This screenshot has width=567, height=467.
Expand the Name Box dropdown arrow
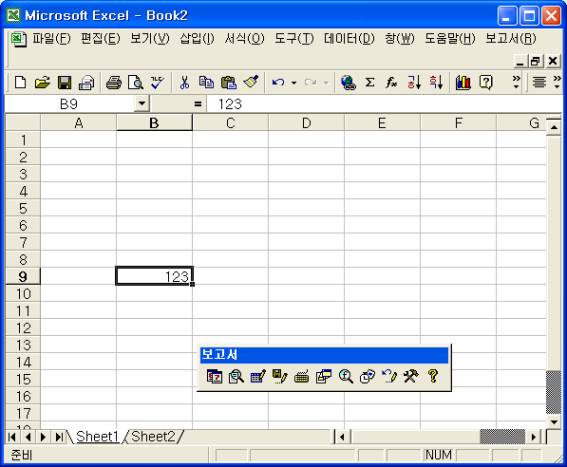[142, 104]
